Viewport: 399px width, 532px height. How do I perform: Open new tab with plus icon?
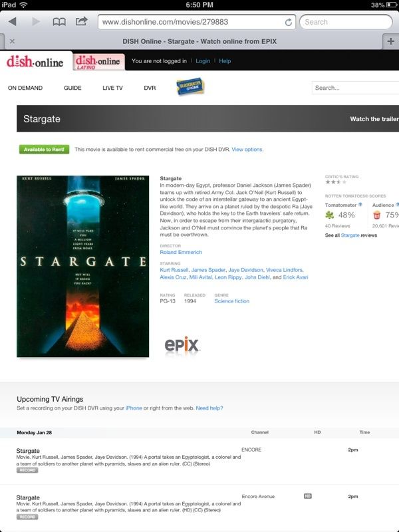tap(391, 41)
